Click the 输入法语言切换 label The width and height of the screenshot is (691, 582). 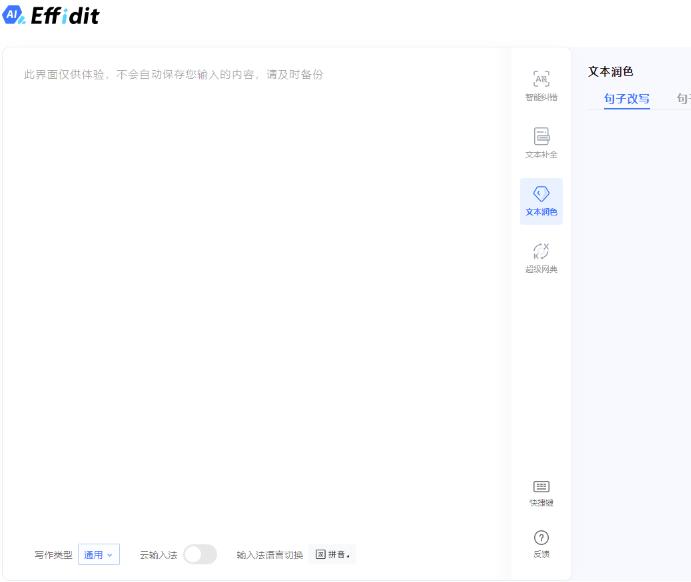pos(269,555)
